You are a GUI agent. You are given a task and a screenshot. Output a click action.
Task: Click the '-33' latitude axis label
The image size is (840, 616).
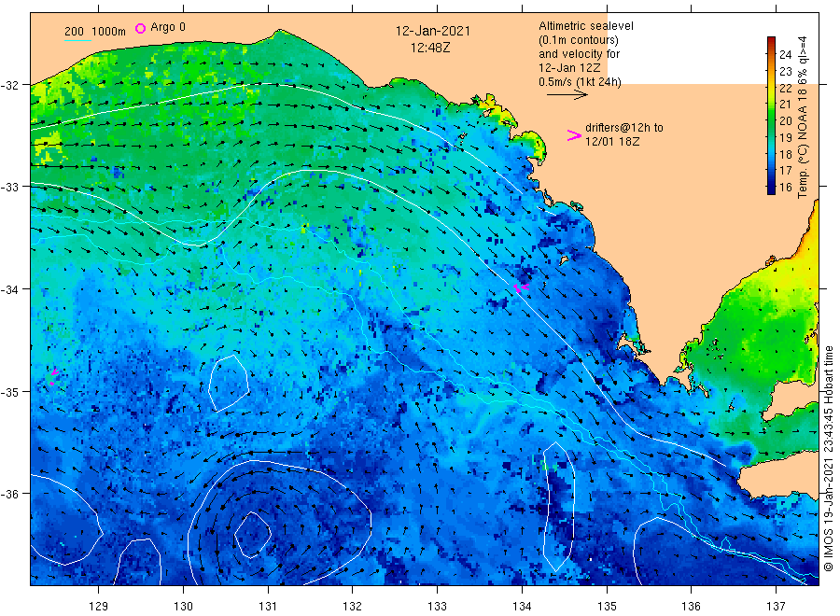9,187
